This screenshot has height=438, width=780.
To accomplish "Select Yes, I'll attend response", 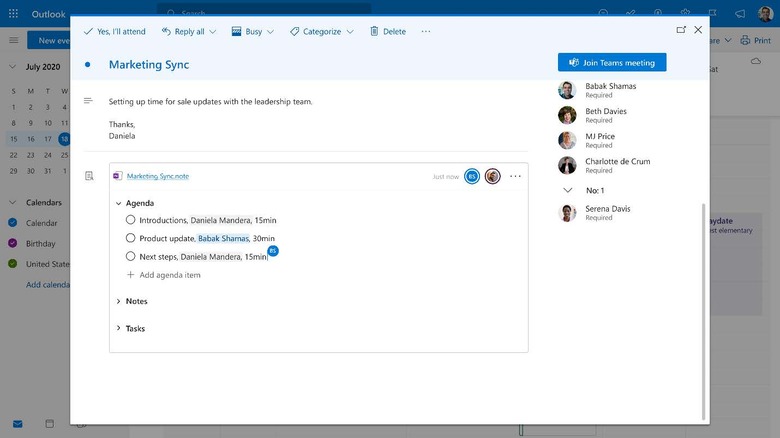I will [x=115, y=31].
